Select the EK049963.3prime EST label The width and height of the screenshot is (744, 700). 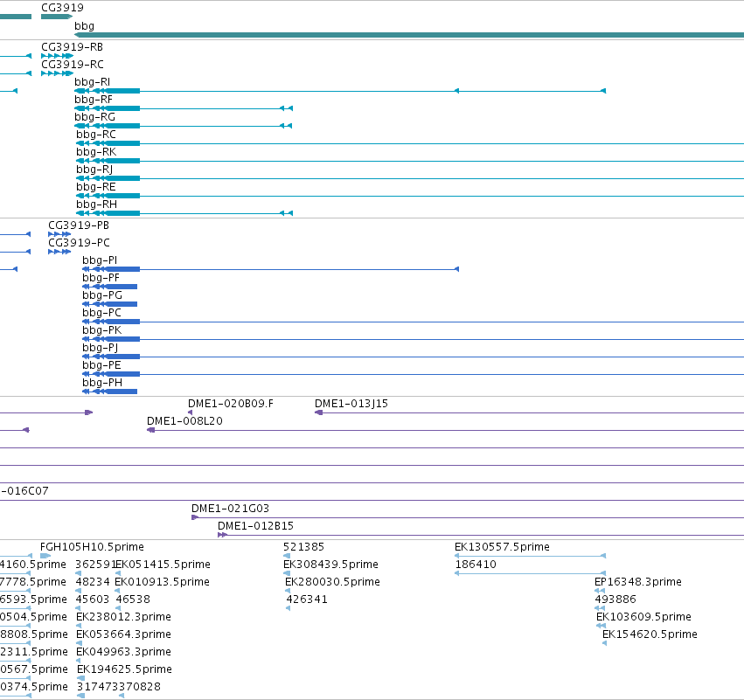coord(123,652)
